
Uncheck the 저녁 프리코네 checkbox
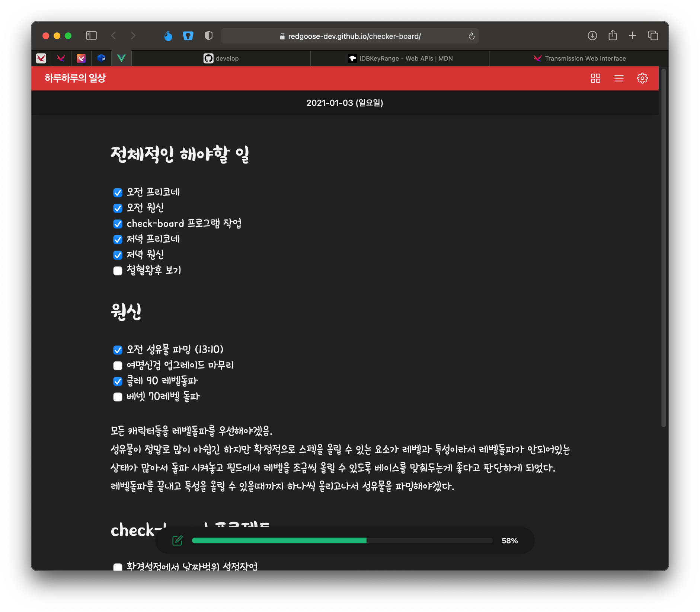(x=118, y=239)
